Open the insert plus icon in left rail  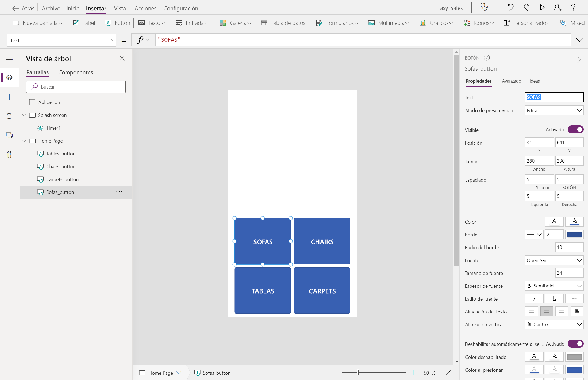point(9,97)
